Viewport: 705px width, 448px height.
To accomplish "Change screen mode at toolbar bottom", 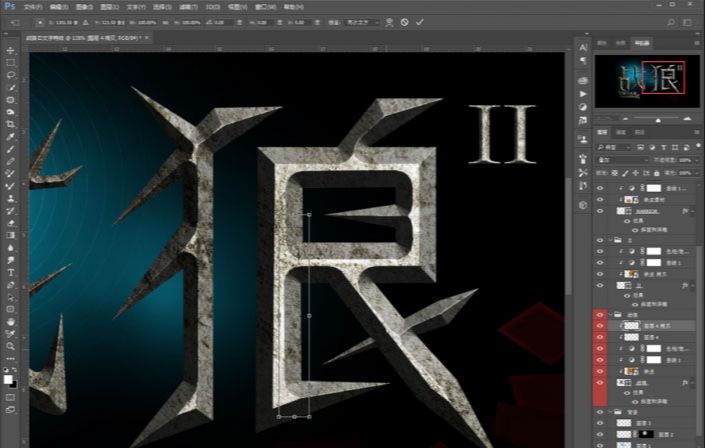I will 10,410.
